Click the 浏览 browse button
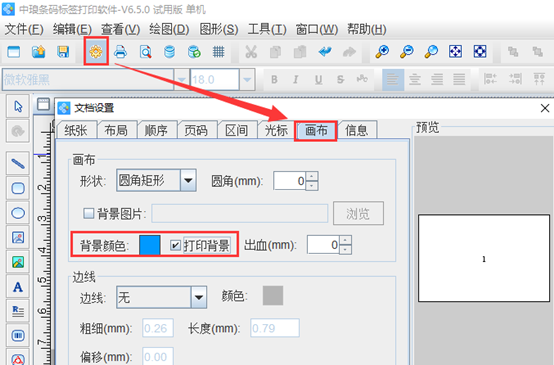 [358, 213]
